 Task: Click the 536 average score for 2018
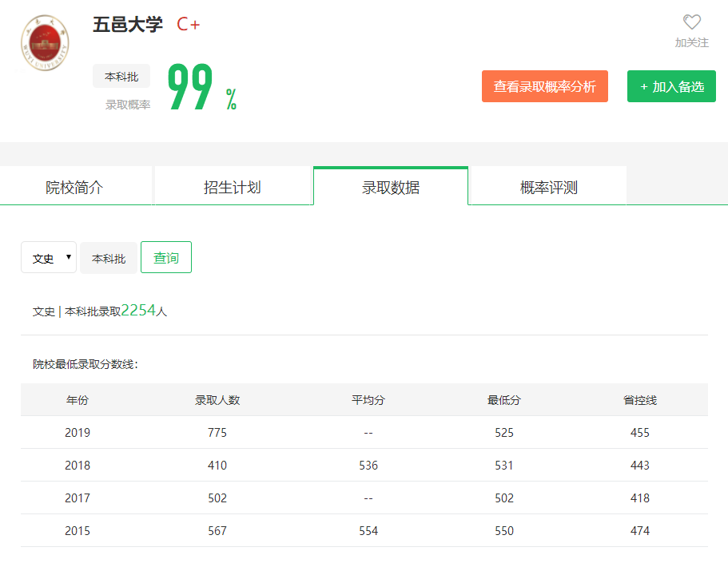coord(368,465)
